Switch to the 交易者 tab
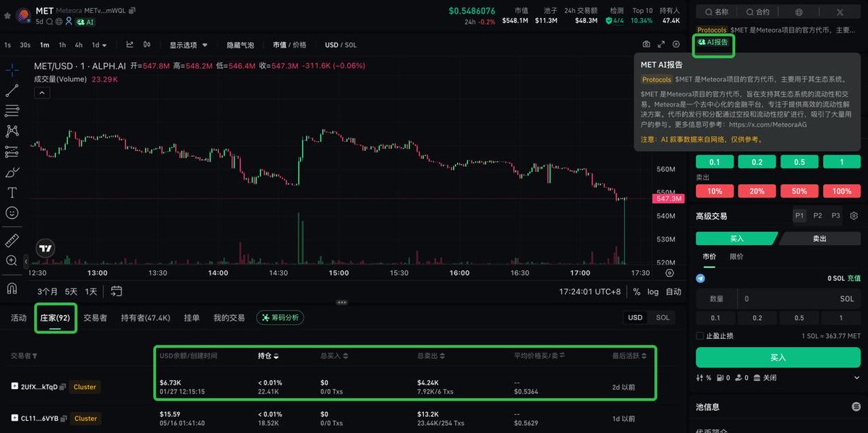868x433 pixels. tap(95, 318)
